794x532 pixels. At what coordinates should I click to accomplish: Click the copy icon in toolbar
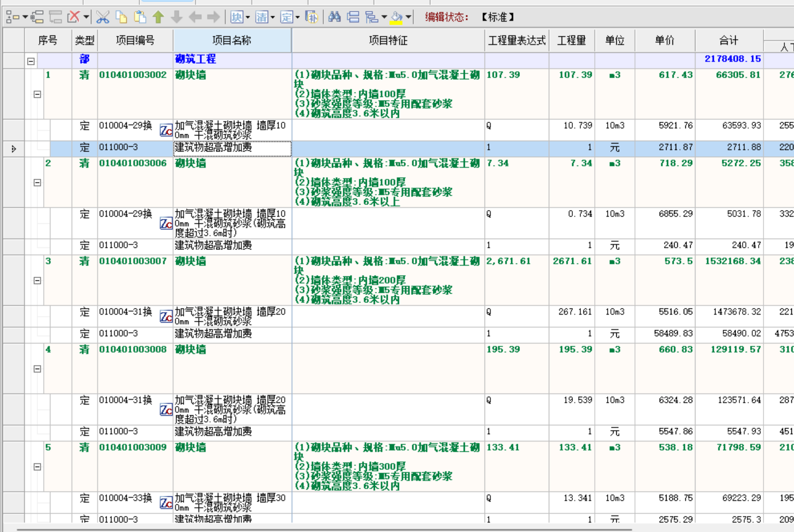[x=122, y=17]
